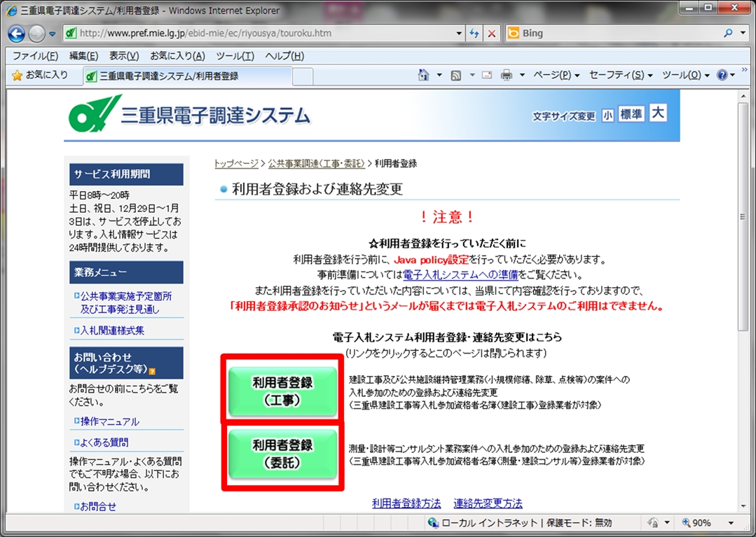The height and width of the screenshot is (537, 756).
Task: Open the ツール(T) menu in menu bar
Action: (235, 56)
